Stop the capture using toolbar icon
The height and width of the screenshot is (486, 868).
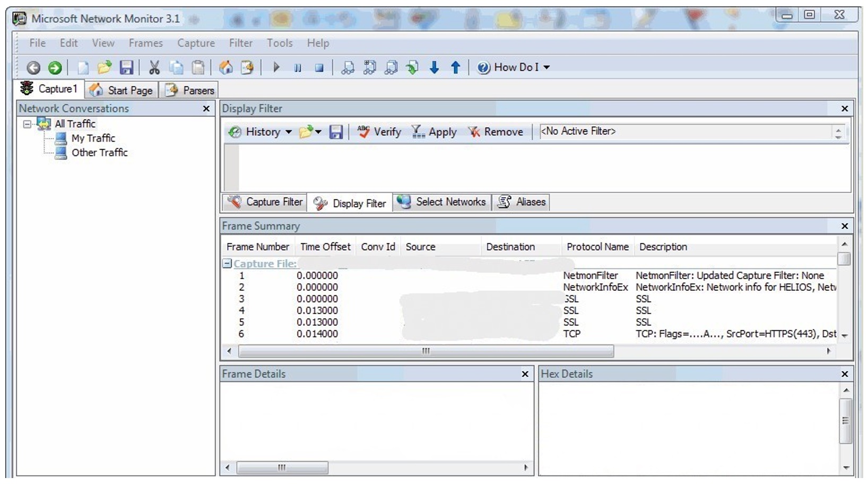pos(319,68)
